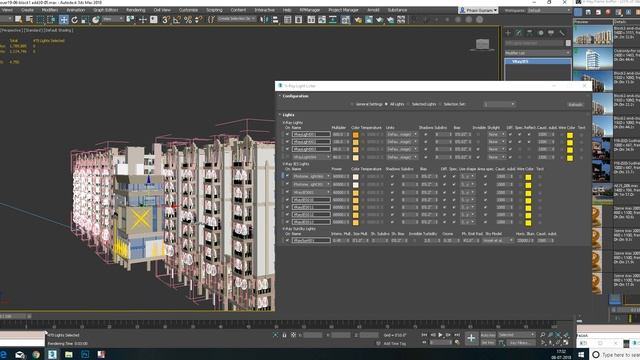Toggle the Shadows checkbox for first V-Ray light
The image size is (640, 360).
426,134
